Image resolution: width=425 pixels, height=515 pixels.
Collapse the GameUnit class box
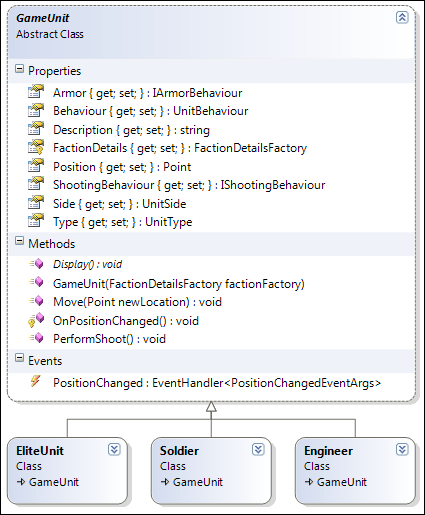pyautogui.click(x=402, y=17)
